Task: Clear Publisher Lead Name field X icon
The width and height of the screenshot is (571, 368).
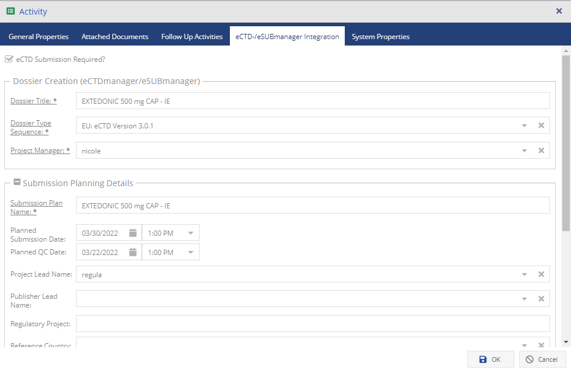Action: coord(541,299)
